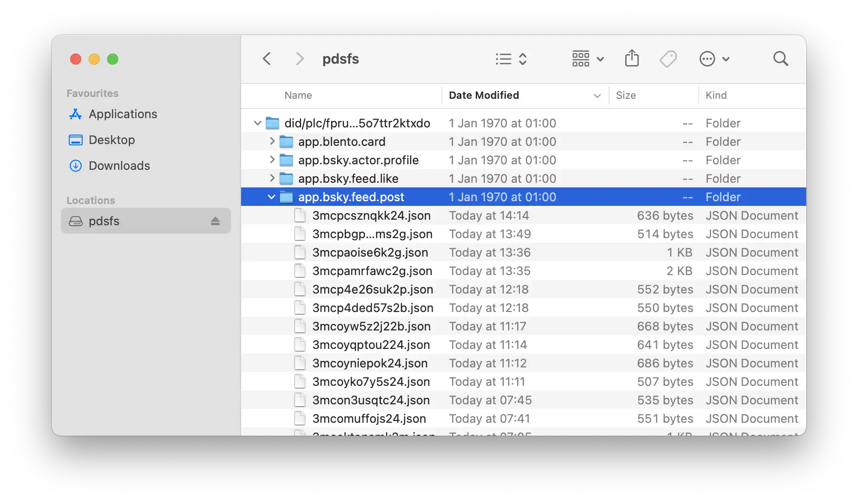Click the Share toolbar icon
The height and width of the screenshot is (504, 858).
(632, 59)
